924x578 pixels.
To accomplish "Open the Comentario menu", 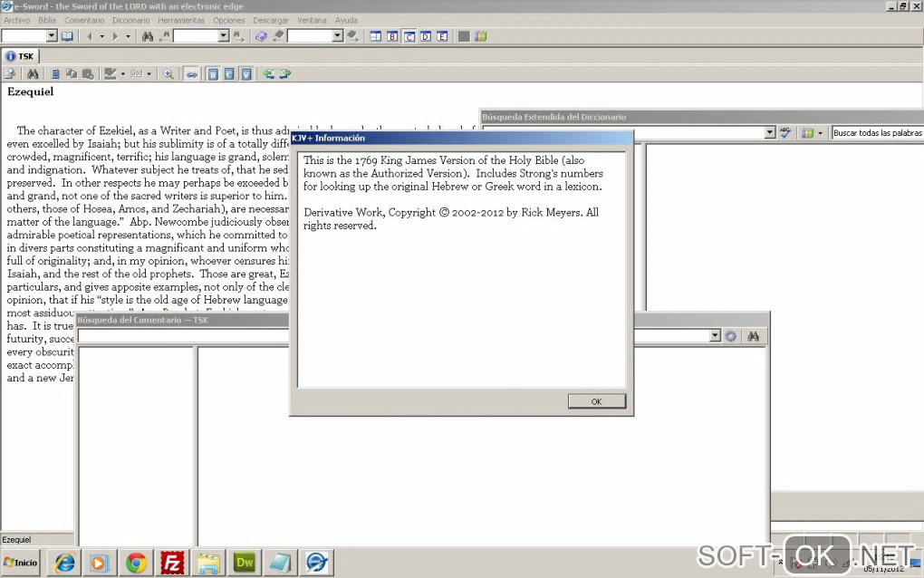I will [x=84, y=20].
